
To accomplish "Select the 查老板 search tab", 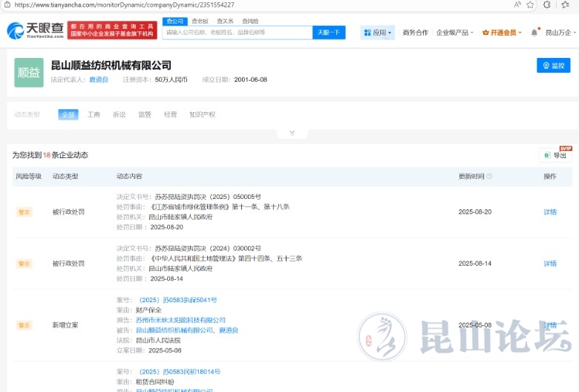I will coord(200,22).
